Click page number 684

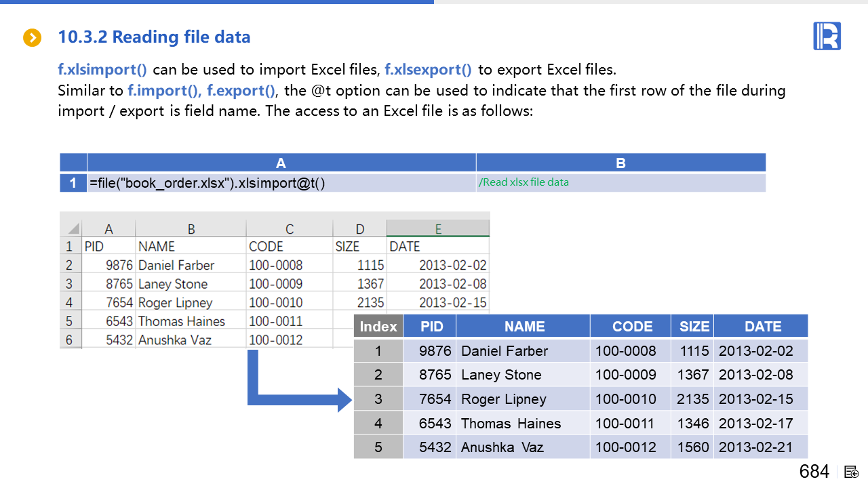pos(814,472)
